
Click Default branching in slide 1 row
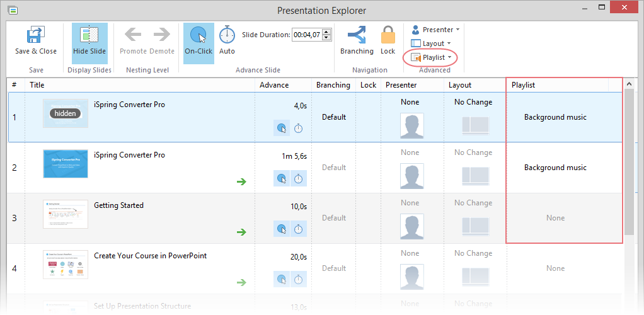[333, 117]
